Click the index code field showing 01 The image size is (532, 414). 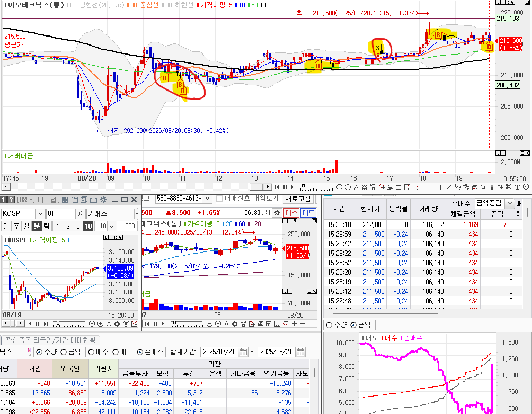[x=61, y=213]
